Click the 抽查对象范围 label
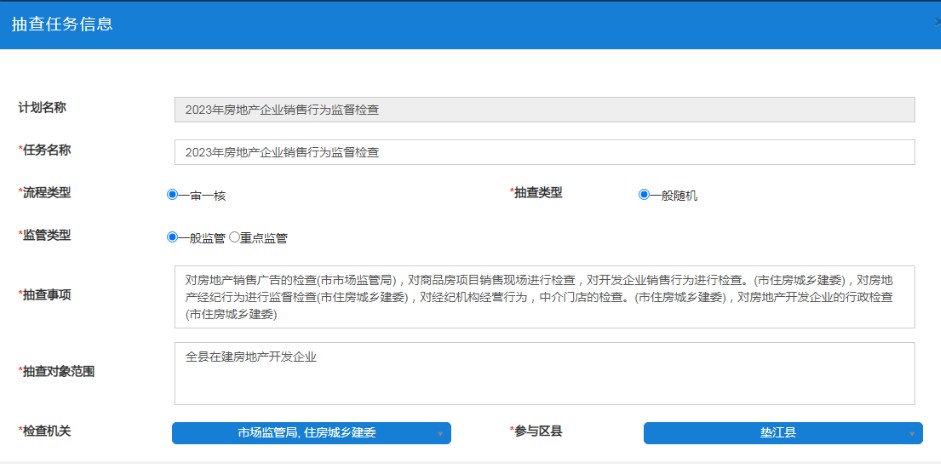Screen dimensions: 941x464 click(57, 372)
